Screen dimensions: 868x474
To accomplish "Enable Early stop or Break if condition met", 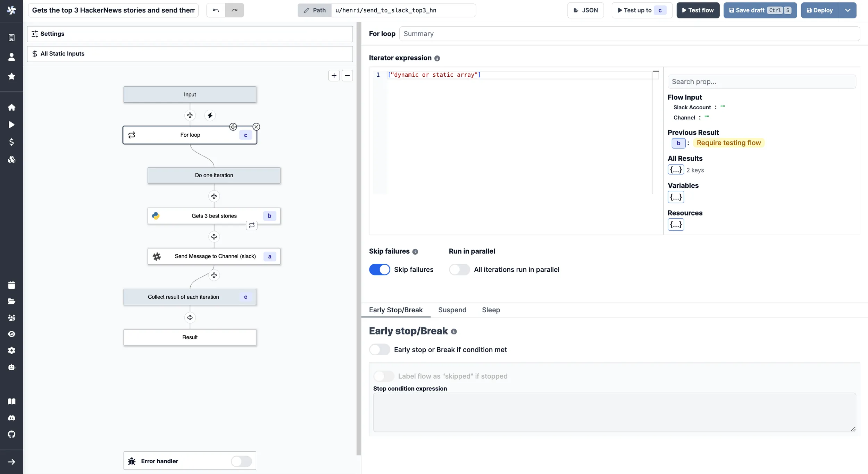I will pos(379,349).
